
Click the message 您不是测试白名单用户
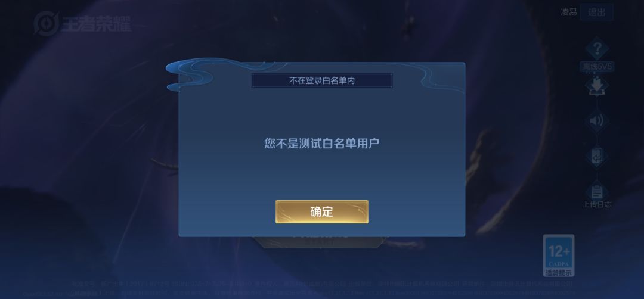click(x=321, y=144)
